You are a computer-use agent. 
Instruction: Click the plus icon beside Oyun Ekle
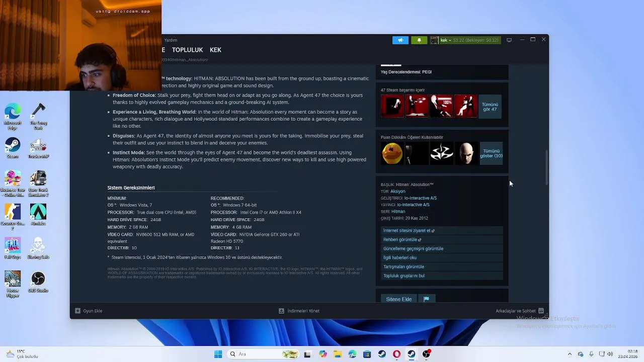[x=77, y=311]
